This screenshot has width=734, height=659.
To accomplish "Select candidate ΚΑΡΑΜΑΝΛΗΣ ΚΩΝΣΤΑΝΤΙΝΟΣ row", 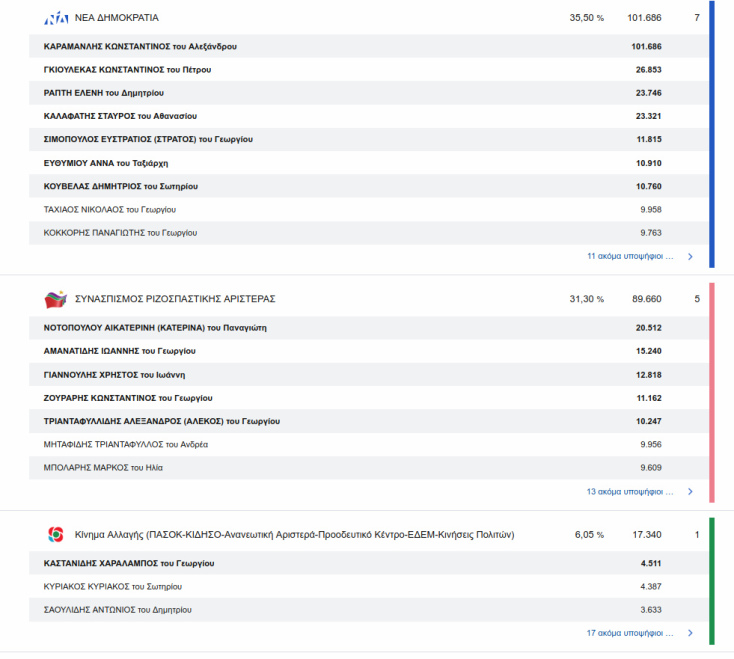I will [140, 47].
